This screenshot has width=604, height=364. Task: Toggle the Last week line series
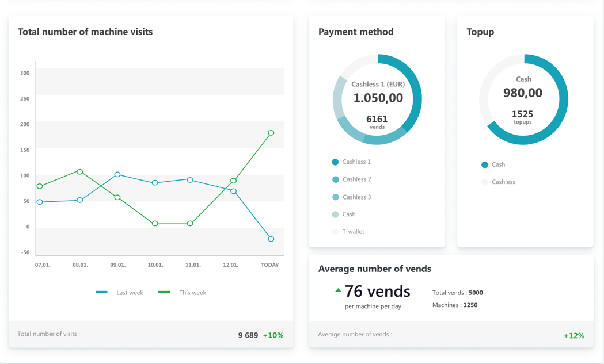(102, 292)
